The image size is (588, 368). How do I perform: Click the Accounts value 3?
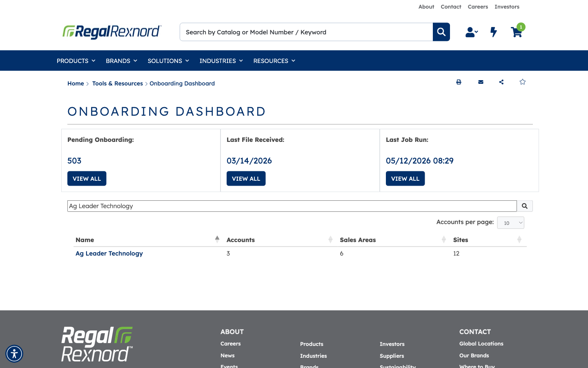click(228, 254)
